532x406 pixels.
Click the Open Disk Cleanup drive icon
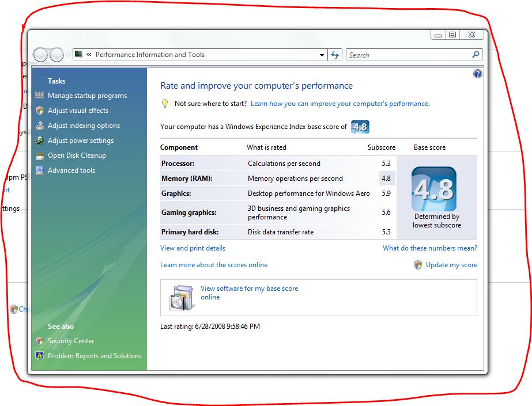(x=40, y=155)
